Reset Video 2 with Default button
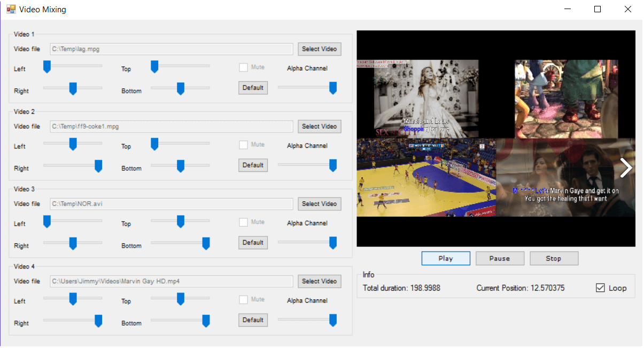This screenshot has height=348, width=644. pos(253,165)
